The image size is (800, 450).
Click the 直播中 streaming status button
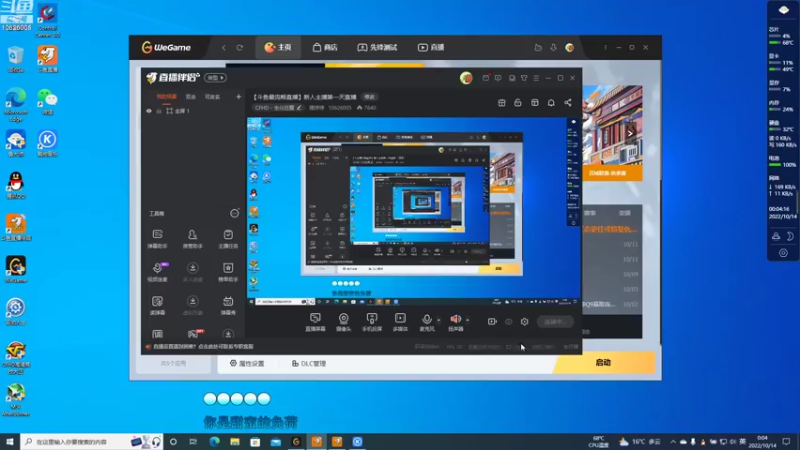click(x=555, y=321)
